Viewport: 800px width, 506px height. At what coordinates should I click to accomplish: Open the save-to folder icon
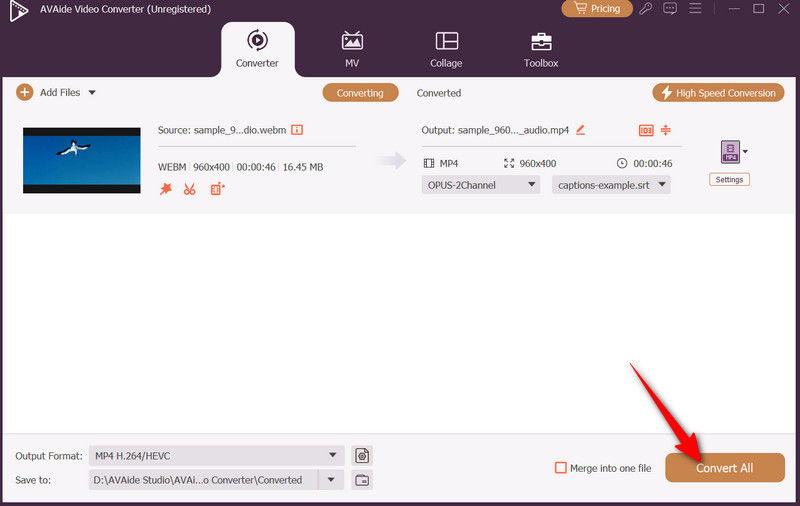(x=362, y=480)
